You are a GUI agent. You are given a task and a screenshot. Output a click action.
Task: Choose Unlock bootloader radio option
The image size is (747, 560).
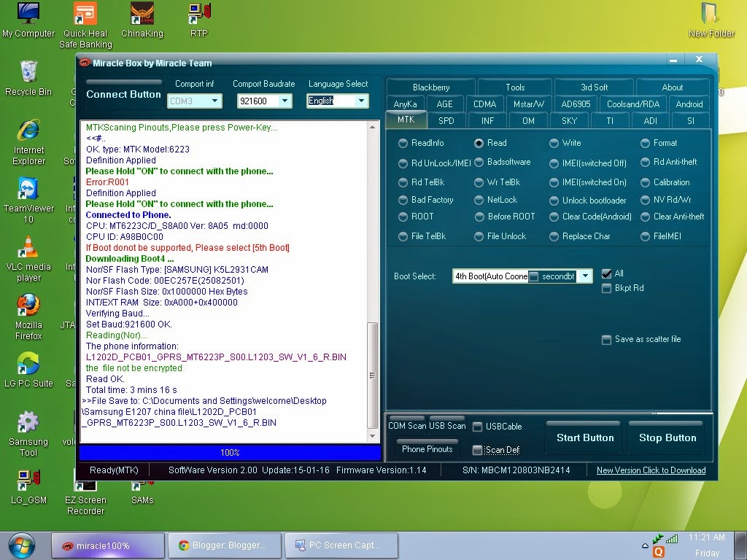pyautogui.click(x=554, y=201)
